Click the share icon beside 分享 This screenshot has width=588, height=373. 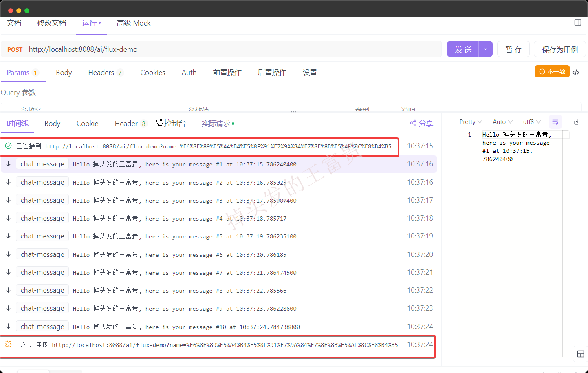point(413,123)
